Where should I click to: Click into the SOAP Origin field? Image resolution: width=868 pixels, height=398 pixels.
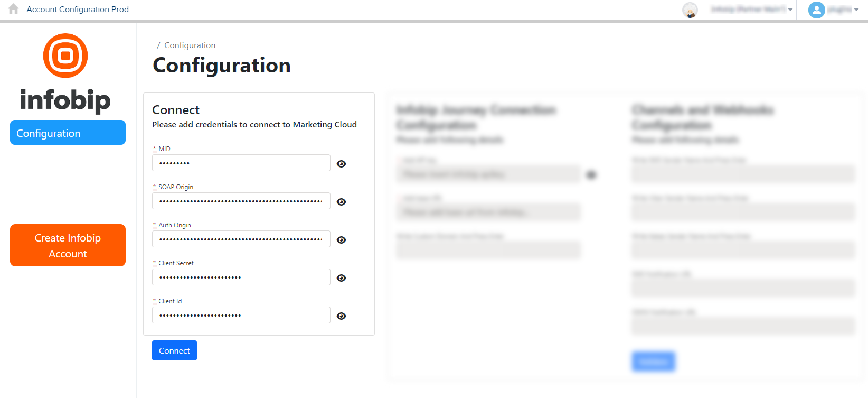241,201
